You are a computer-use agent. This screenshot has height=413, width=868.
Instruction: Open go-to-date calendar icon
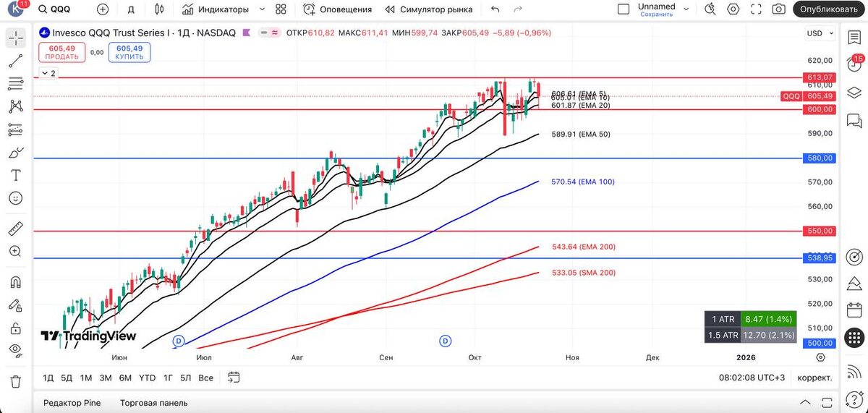tap(234, 377)
